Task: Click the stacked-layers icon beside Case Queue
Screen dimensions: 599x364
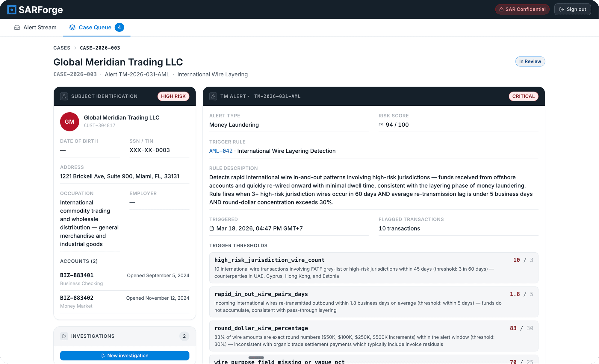Action: click(72, 27)
